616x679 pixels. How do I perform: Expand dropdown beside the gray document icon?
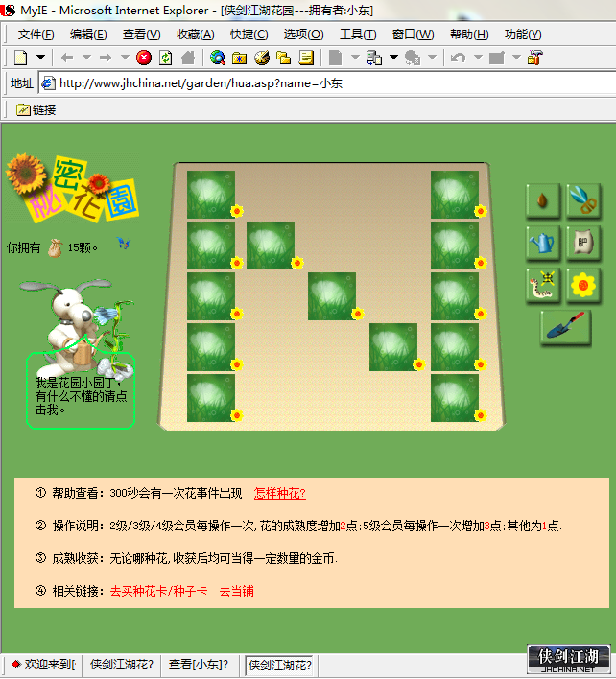355,57
